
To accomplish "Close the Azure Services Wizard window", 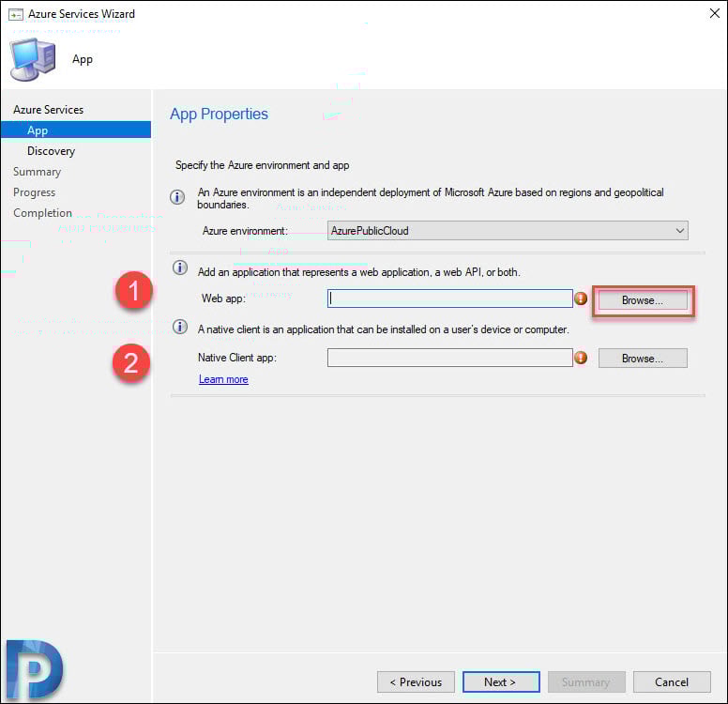I will [x=715, y=13].
